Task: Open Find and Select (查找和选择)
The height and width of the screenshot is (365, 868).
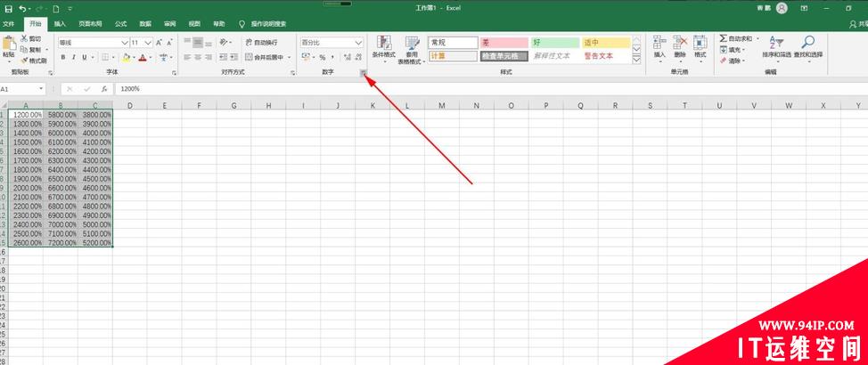Action: click(x=807, y=49)
